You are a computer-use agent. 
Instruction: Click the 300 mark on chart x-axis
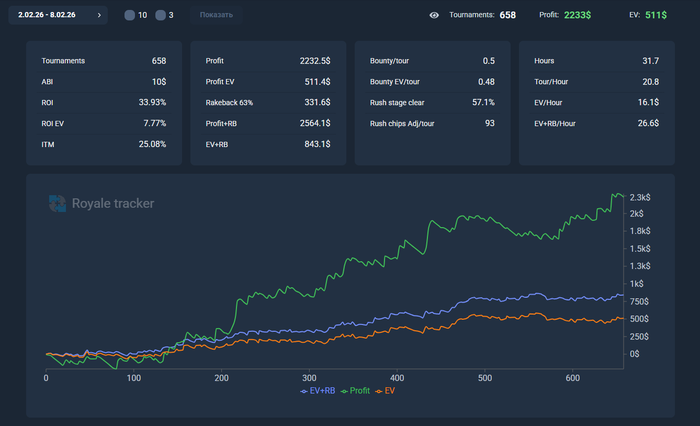[309, 378]
